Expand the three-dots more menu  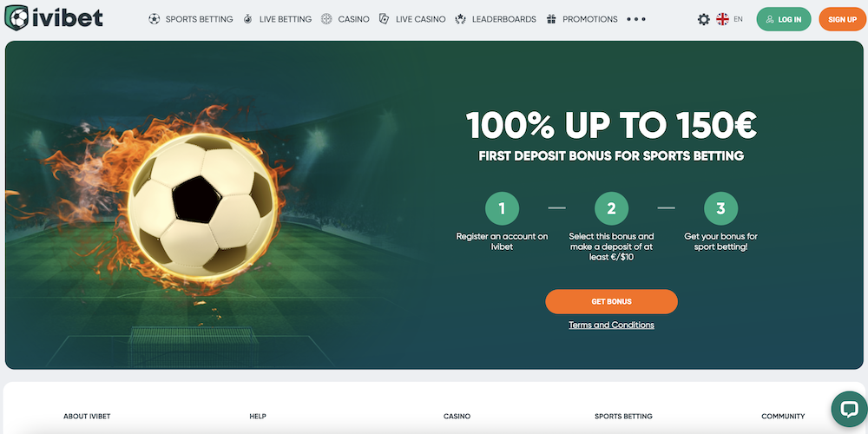click(636, 19)
